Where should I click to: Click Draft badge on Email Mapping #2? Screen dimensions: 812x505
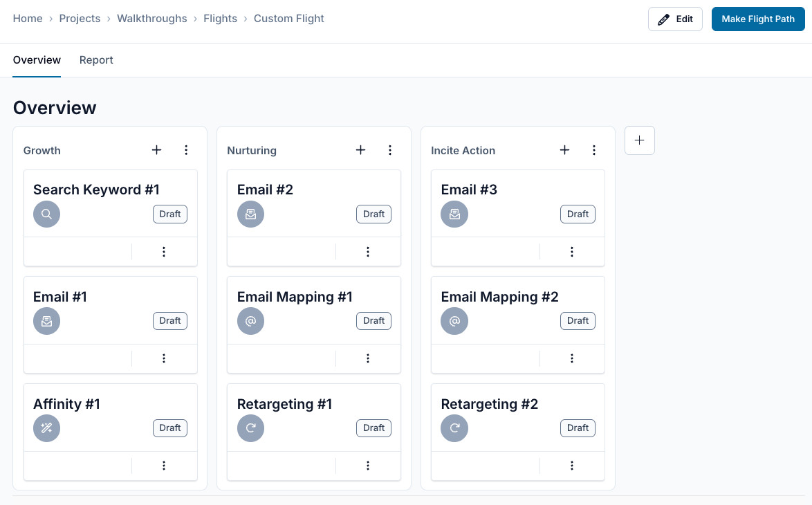tap(578, 321)
